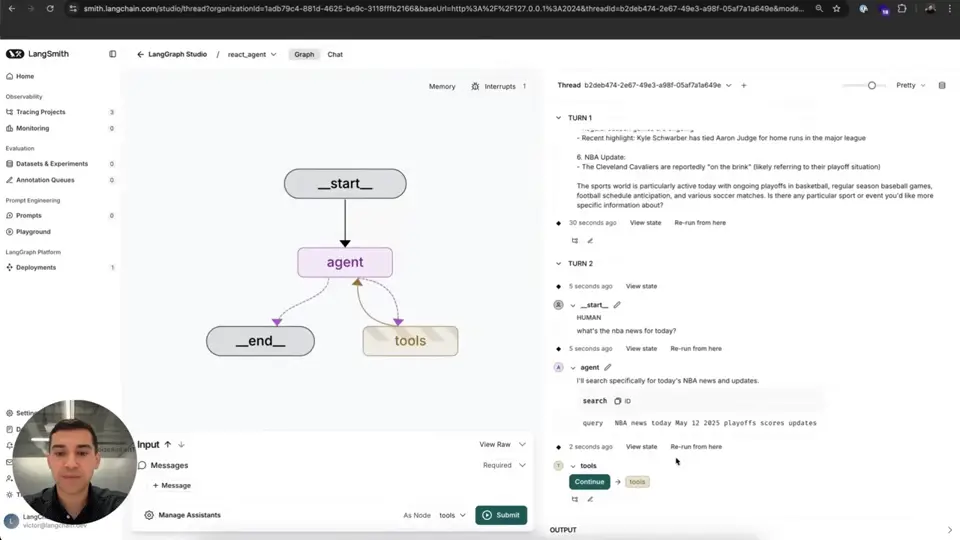Select the __end__ node in graph
This screenshot has width=960, height=540.
pos(260,341)
